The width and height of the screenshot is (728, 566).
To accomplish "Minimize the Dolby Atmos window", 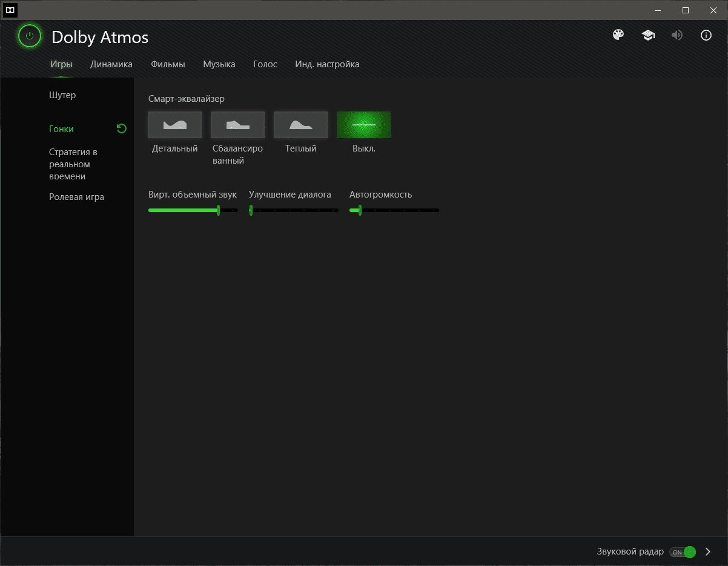I will pyautogui.click(x=658, y=10).
